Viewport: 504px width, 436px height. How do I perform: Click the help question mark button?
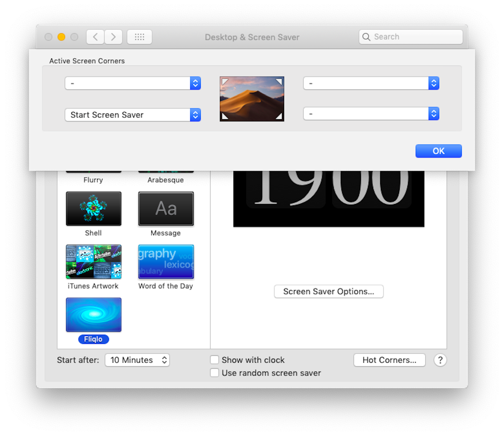click(x=440, y=360)
